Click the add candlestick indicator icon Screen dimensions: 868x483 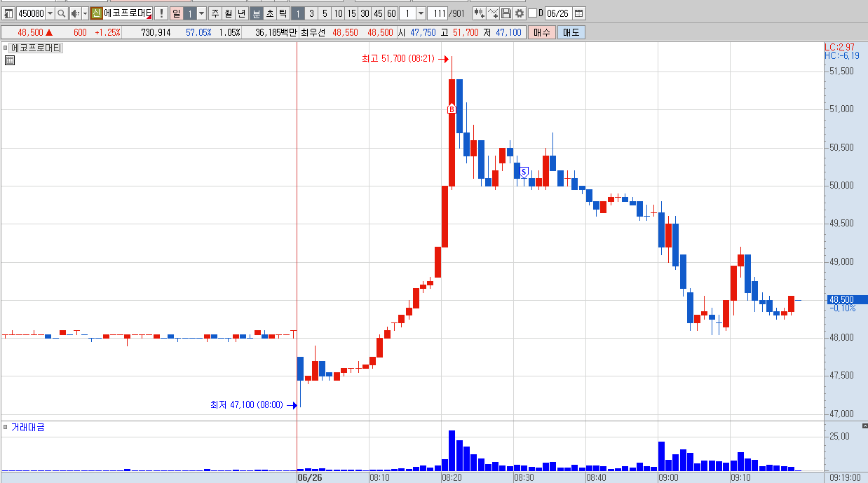[x=480, y=13]
